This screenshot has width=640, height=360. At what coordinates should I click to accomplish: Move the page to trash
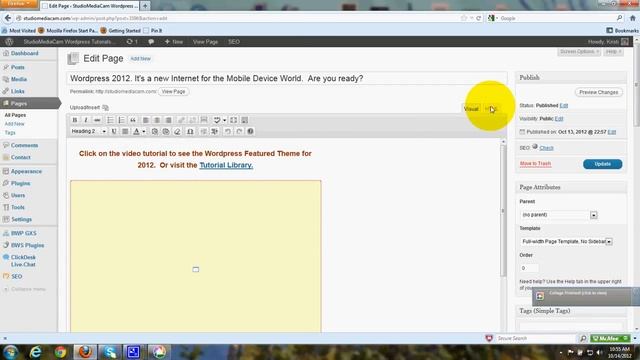(535, 164)
